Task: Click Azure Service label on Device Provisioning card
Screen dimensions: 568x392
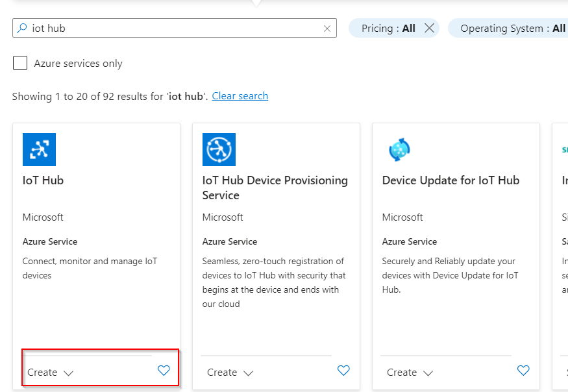Action: coord(230,241)
